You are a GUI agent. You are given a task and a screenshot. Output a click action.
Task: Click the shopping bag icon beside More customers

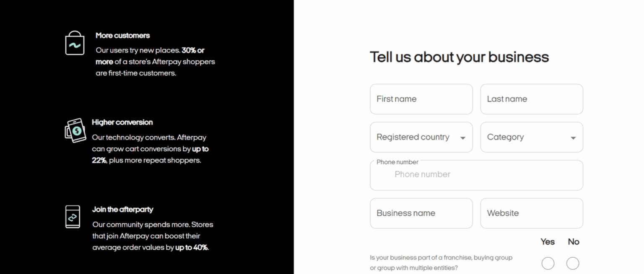(x=75, y=42)
